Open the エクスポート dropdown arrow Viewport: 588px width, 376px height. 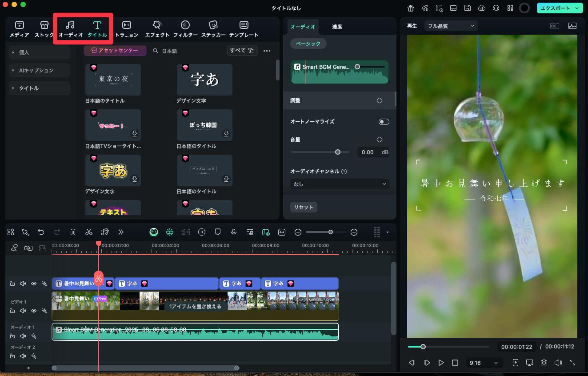[x=577, y=8]
